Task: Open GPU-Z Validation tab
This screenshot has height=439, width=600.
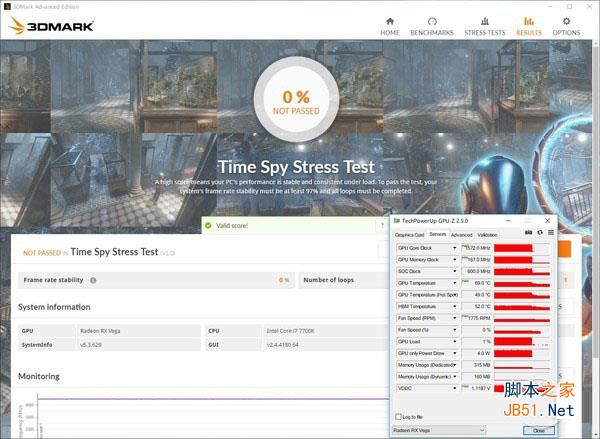Action: click(x=488, y=235)
